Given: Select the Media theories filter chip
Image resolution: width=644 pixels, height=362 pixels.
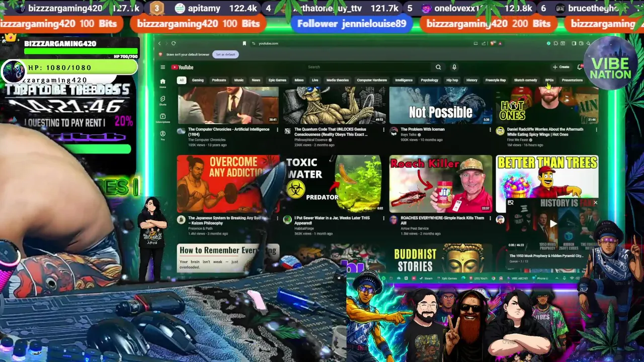Looking at the screenshot, I should (338, 80).
